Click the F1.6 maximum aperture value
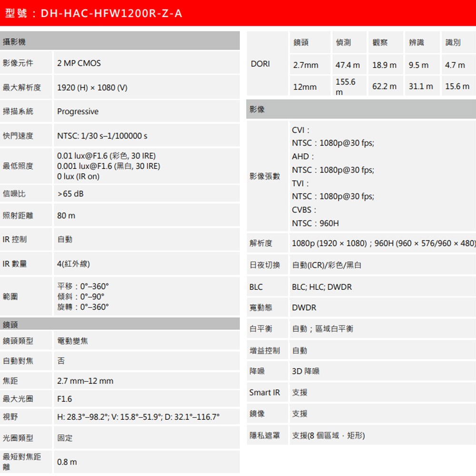 (63, 398)
